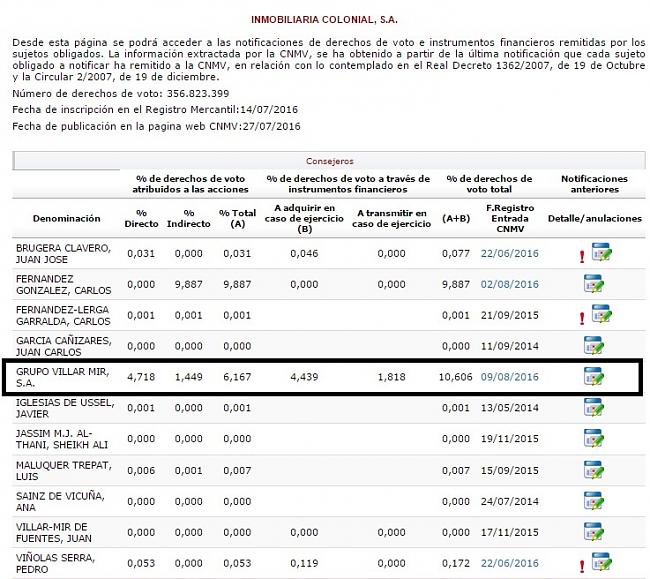Open detail icon for Garcia Cañizares row
Image resolution: width=650 pixels, height=579 pixels.
[x=594, y=345]
